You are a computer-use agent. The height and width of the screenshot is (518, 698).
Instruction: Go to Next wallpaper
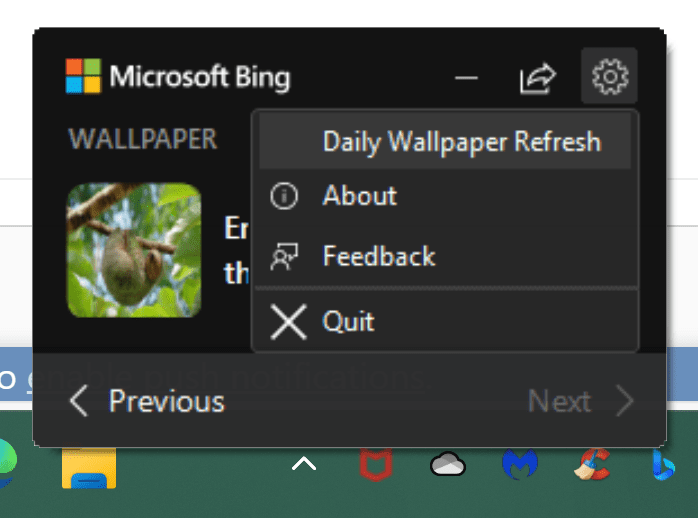pyautogui.click(x=580, y=401)
